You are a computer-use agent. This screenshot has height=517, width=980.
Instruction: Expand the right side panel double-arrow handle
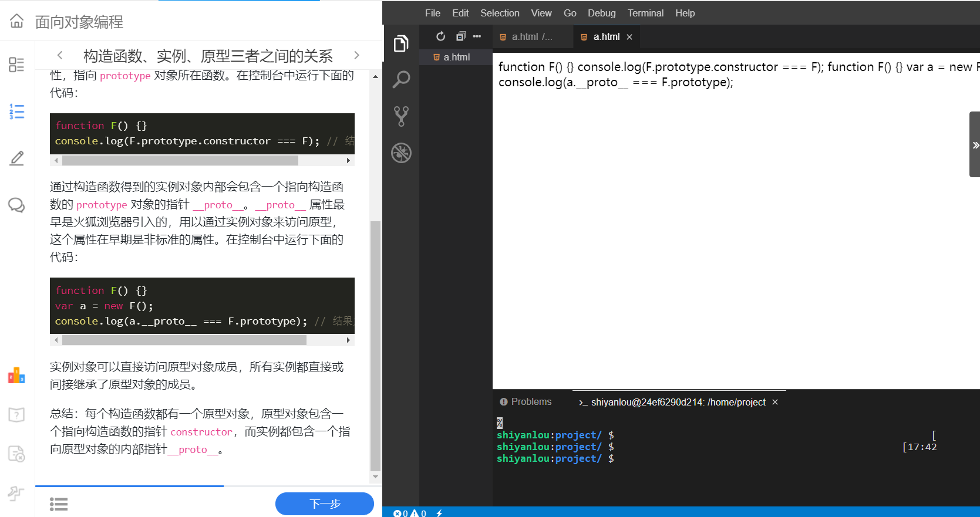(975, 145)
